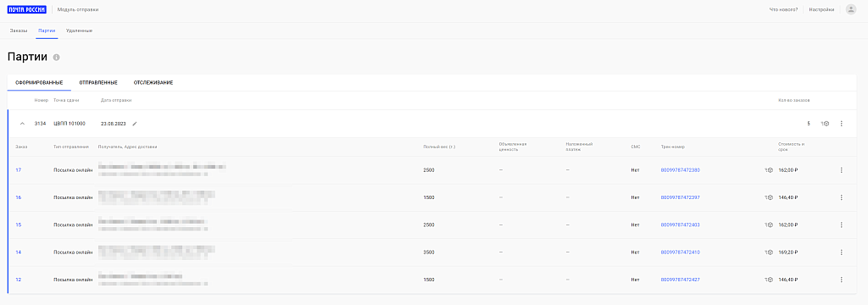868x305 pixels.
Task: Click package icon in order 14 row
Action: (x=769, y=252)
